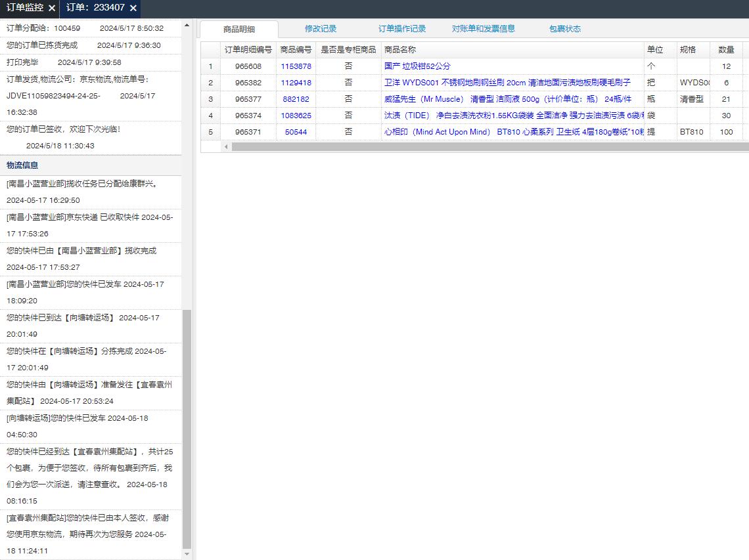Image resolution: width=749 pixels, height=560 pixels.
Task: Click quantity 21 for 威猛先生 row
Action: click(x=726, y=99)
